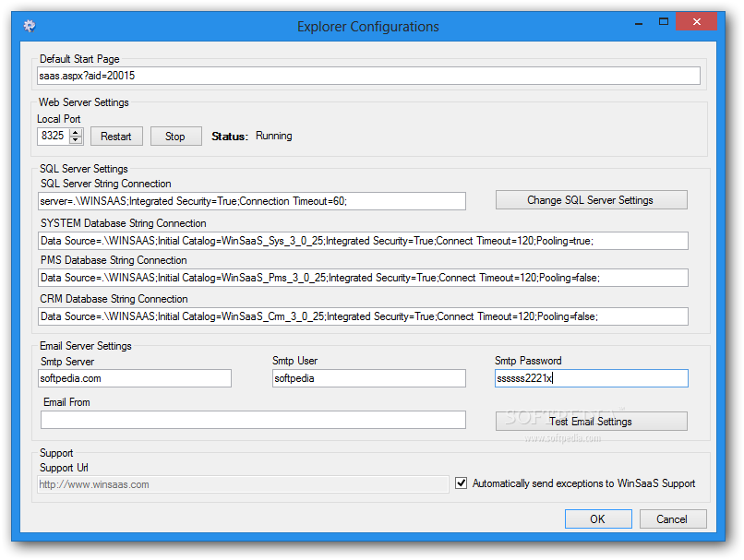
Task: Increase Local Port with up arrow
Action: (x=76, y=132)
